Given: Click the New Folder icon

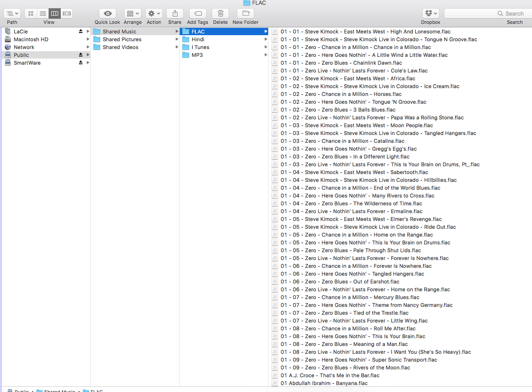Looking at the screenshot, I should [x=246, y=13].
